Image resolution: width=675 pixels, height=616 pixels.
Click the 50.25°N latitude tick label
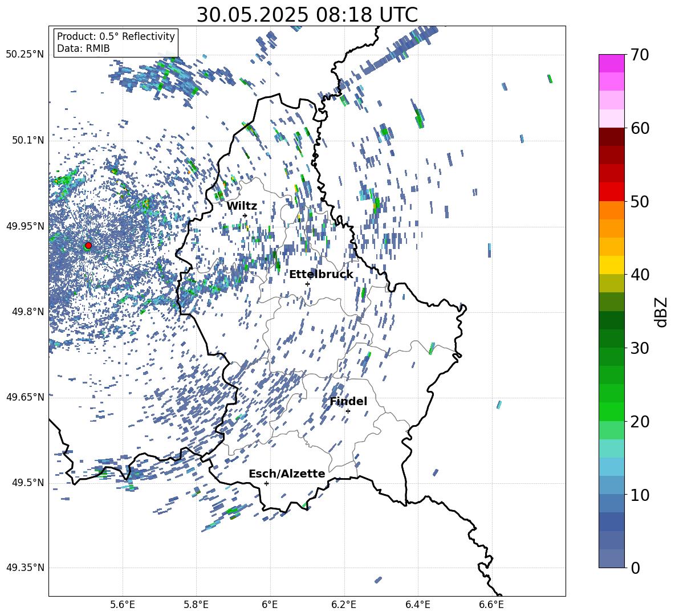click(x=25, y=55)
